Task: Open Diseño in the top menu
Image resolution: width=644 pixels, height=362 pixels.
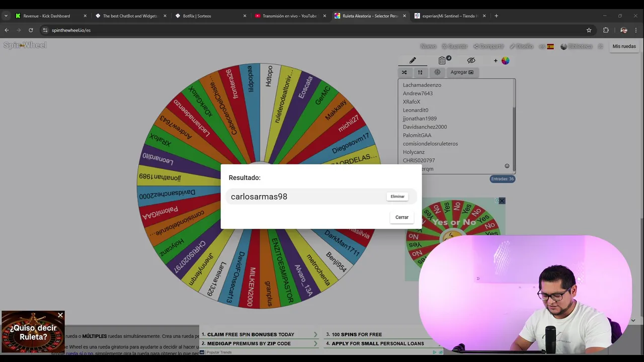Action: click(521, 46)
